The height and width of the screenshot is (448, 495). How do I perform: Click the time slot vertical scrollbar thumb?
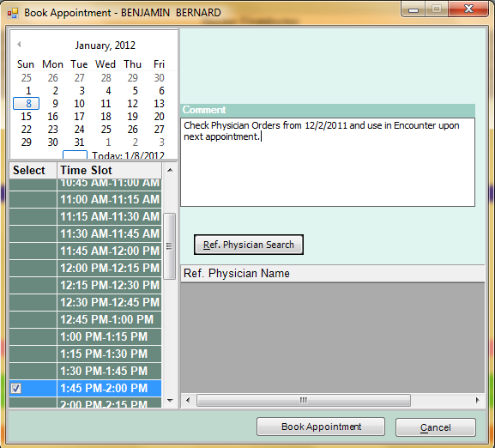pyautogui.click(x=170, y=246)
